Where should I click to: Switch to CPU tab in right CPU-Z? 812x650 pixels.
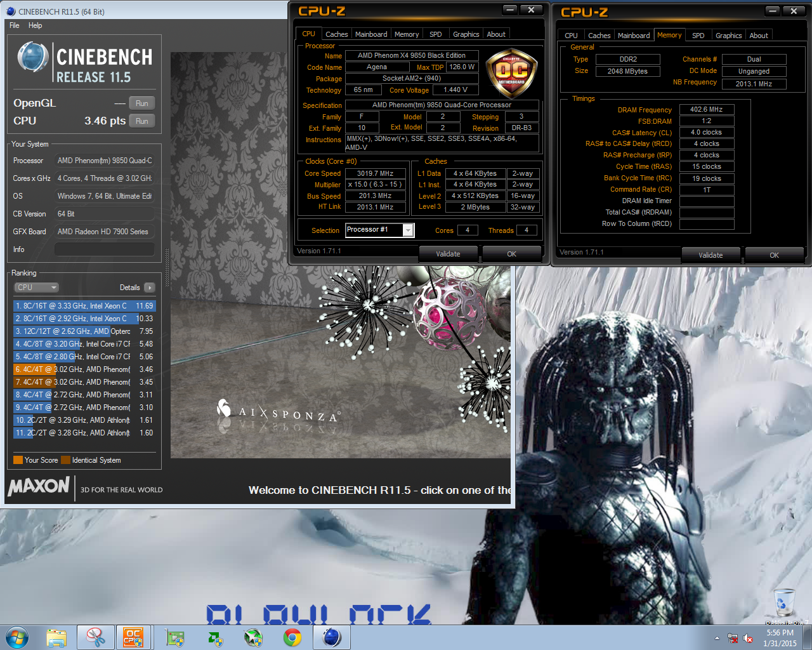(x=571, y=36)
